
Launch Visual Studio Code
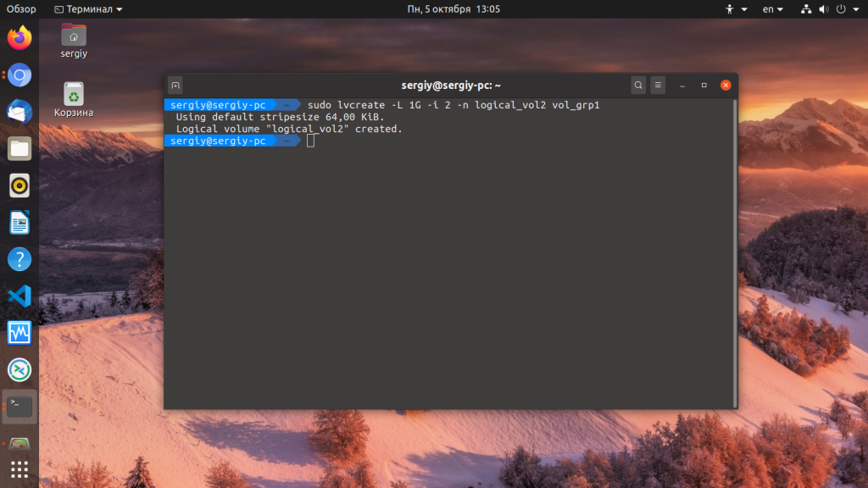[19, 296]
